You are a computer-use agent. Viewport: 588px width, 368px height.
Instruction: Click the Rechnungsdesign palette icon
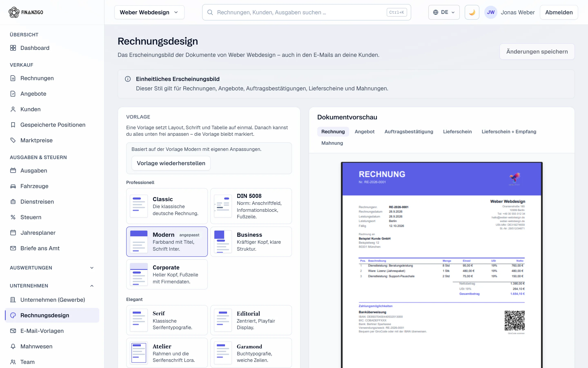pyautogui.click(x=13, y=315)
